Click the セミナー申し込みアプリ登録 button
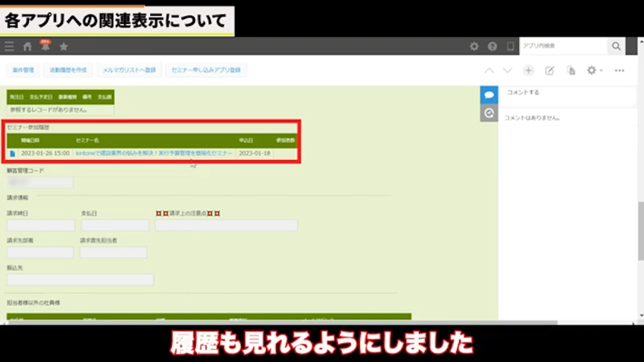 click(206, 70)
